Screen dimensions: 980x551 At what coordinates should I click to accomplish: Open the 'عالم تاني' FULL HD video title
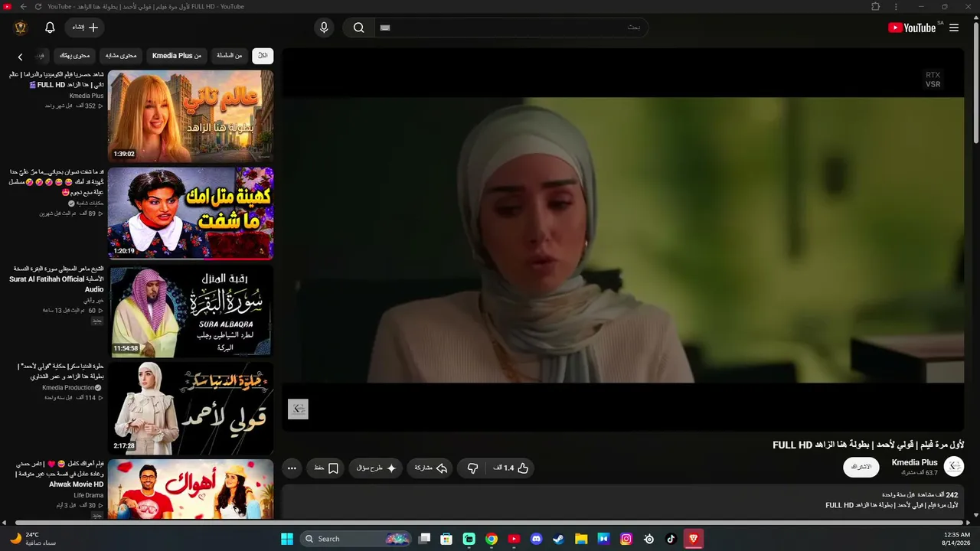[57, 80]
